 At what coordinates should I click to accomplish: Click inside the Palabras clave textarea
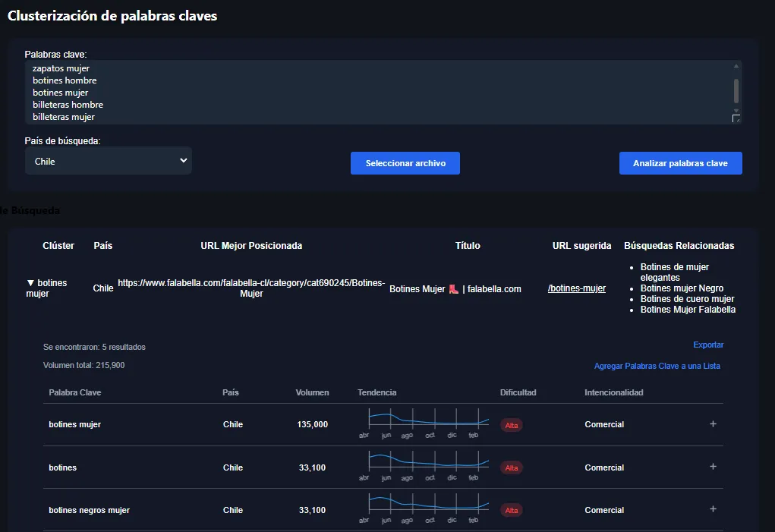pos(380,92)
